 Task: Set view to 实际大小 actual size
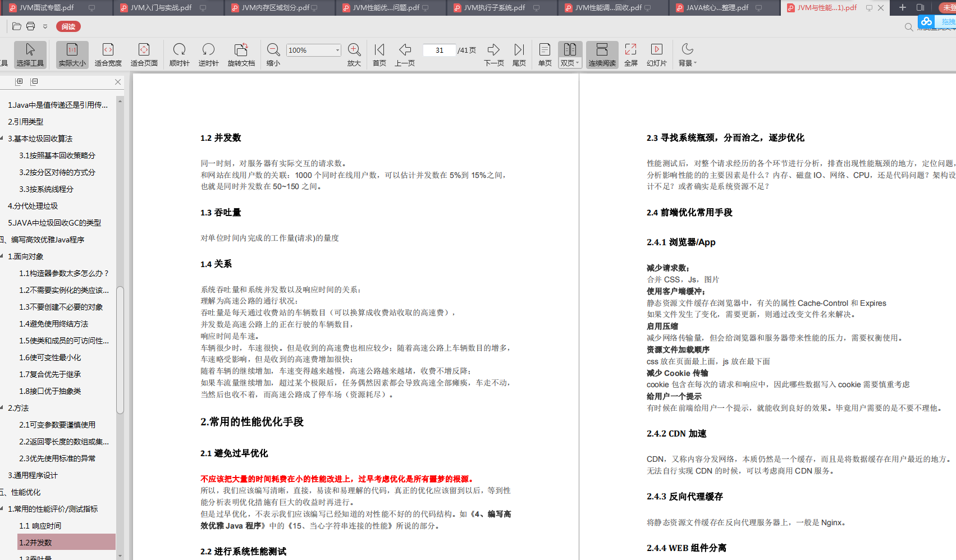tap(72, 54)
